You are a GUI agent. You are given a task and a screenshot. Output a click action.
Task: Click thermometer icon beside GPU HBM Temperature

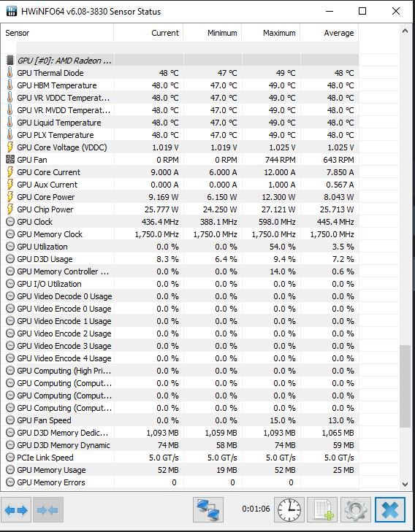coord(10,85)
